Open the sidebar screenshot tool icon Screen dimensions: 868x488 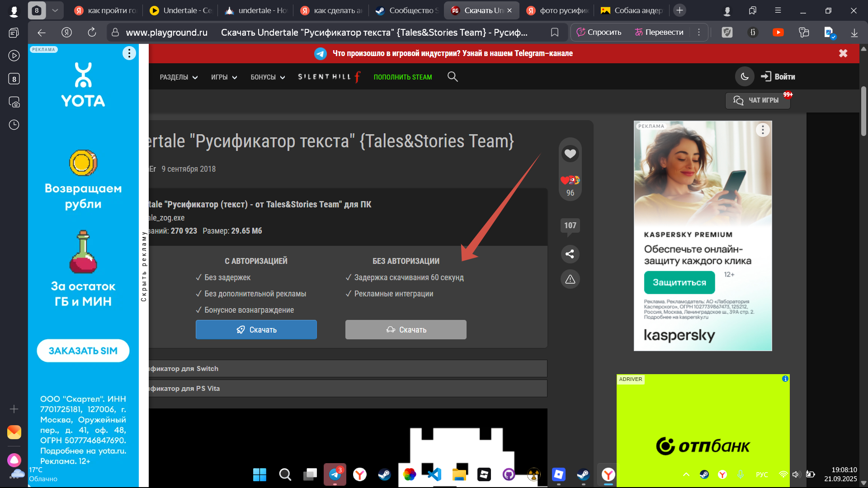14,102
